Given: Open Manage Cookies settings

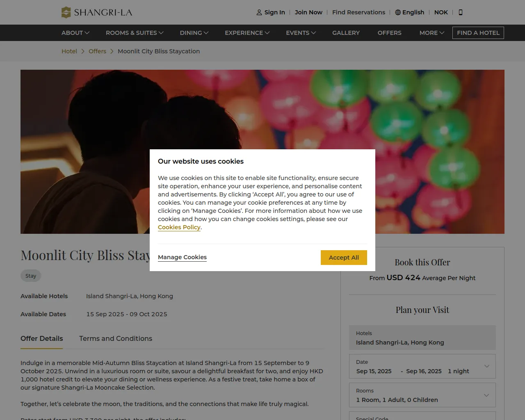Looking at the screenshot, I should tap(182, 257).
